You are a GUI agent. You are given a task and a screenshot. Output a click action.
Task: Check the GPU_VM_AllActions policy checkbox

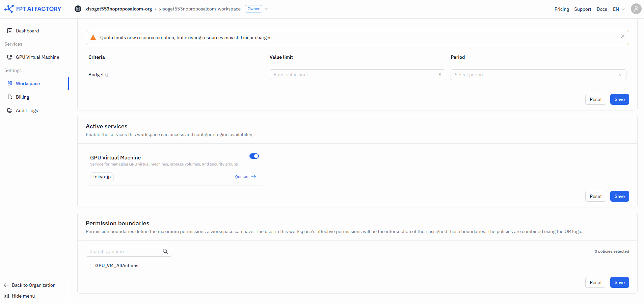[x=88, y=267]
